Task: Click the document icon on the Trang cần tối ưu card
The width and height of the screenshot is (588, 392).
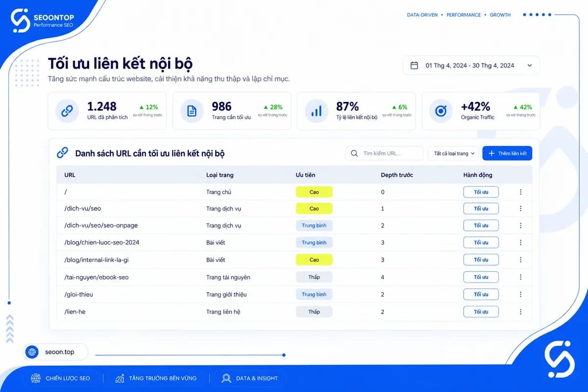Action: point(192,111)
